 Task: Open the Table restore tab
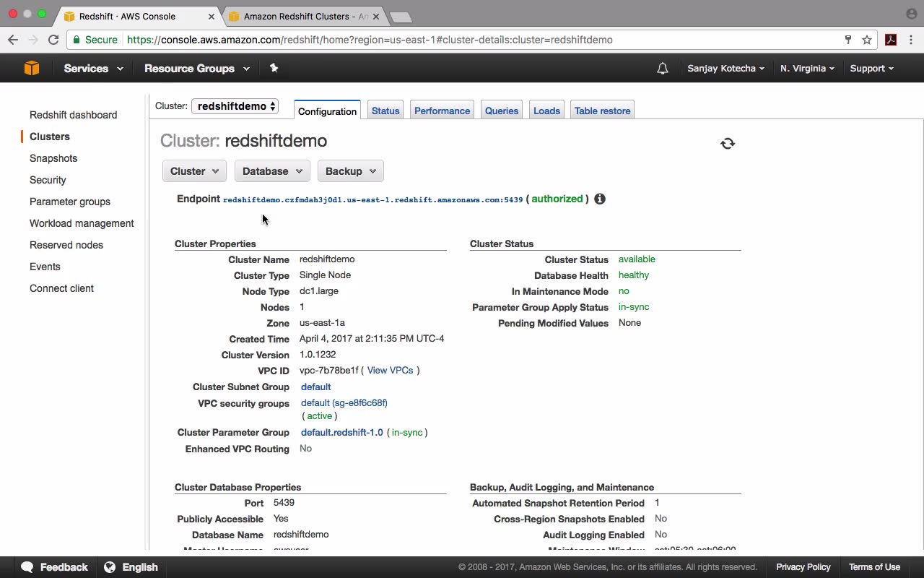click(x=602, y=111)
